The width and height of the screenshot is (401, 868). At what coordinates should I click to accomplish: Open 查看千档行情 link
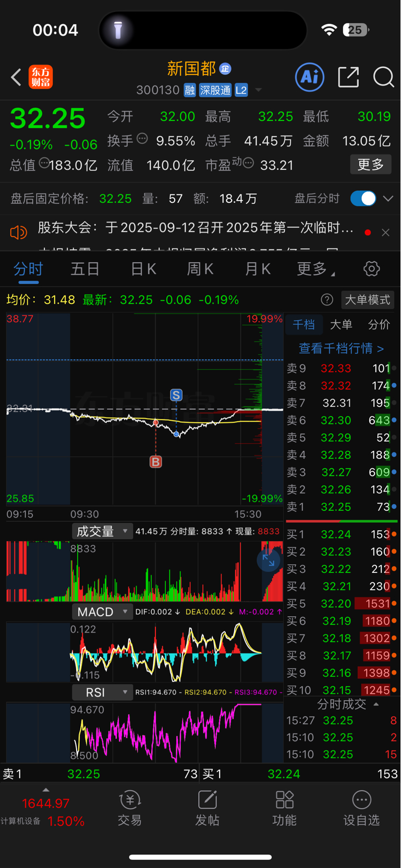coord(341,348)
